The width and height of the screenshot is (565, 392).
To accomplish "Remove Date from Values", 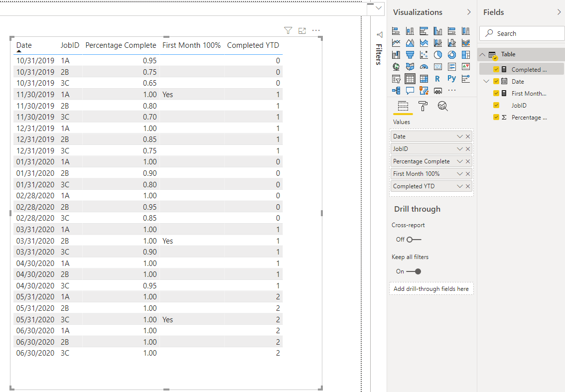I will click(x=468, y=136).
